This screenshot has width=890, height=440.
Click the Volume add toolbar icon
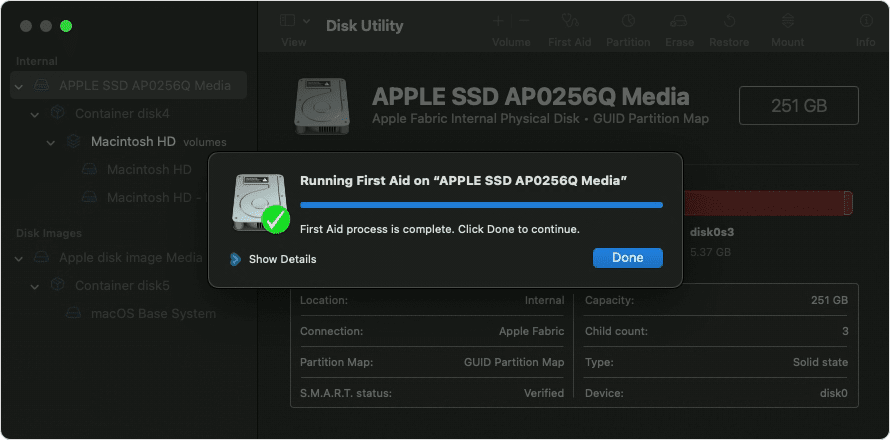(x=510, y=21)
